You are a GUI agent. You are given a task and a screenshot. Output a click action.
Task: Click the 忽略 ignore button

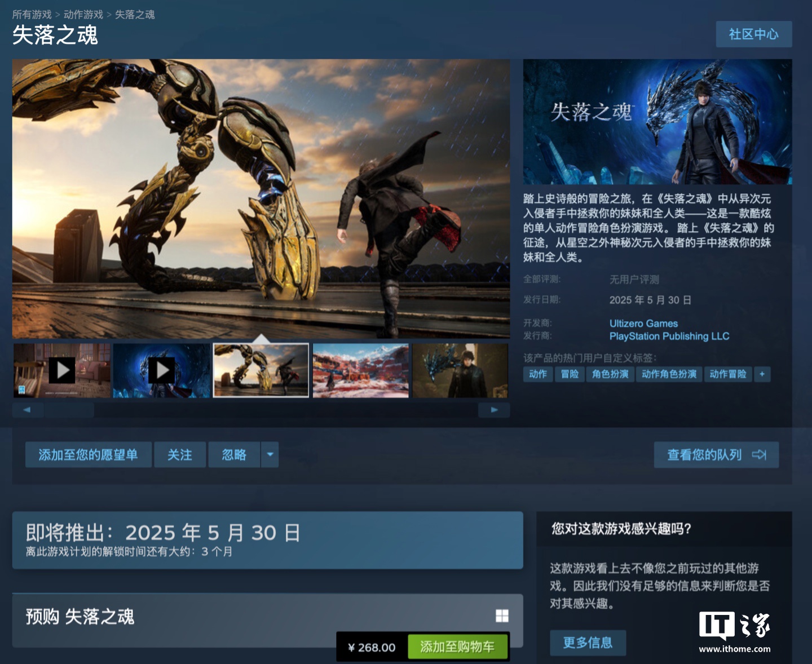pos(234,455)
